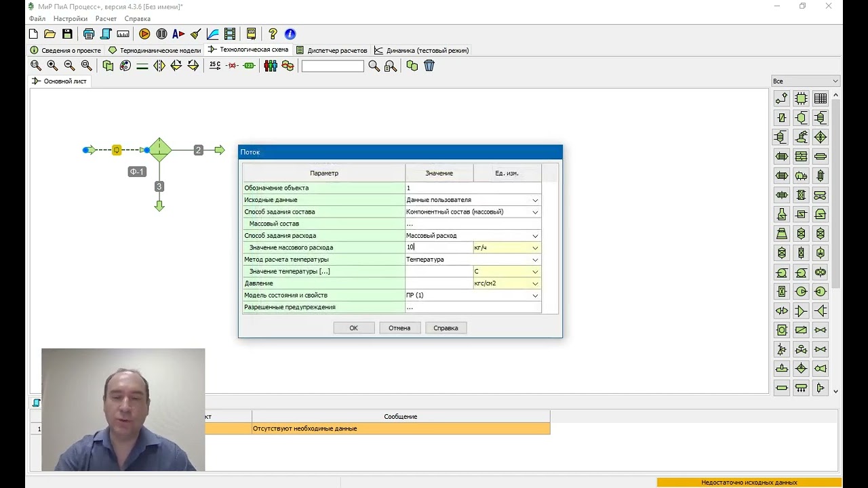Open the Все equipment filter dropdown

[x=806, y=81]
